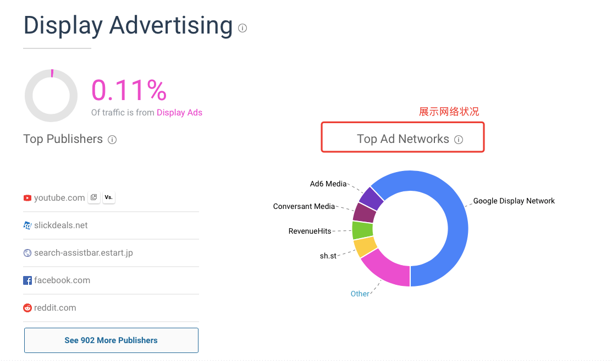
Task: Click Top Ad Networks info icon
Action: coord(459,140)
